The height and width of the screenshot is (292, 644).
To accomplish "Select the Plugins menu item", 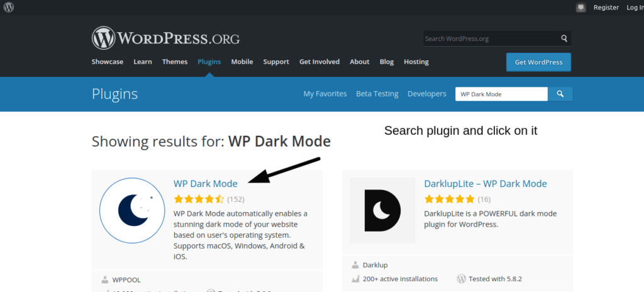I will tap(209, 62).
